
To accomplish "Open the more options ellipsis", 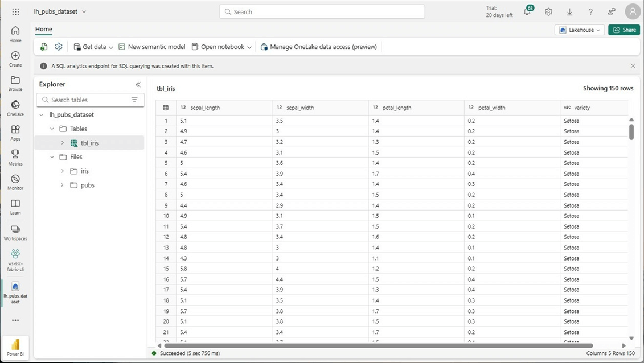I will tap(15, 320).
